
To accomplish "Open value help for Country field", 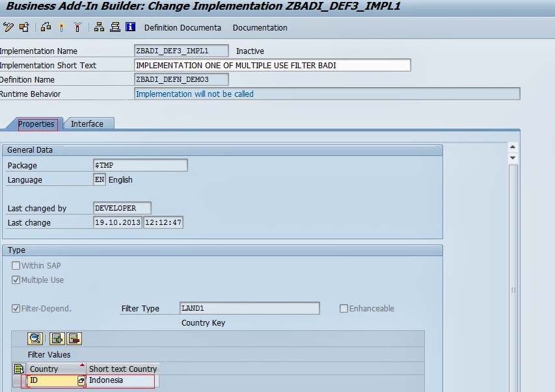I will click(x=81, y=381).
